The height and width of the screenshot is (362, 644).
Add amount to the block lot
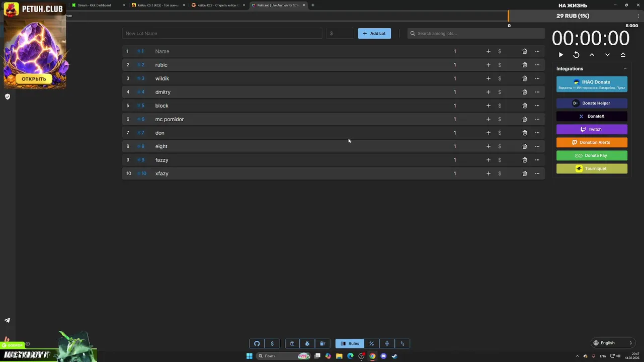488,106
